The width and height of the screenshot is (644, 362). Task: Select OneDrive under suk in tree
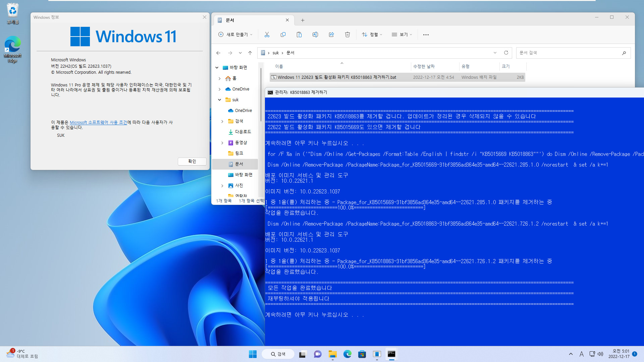[x=240, y=111]
